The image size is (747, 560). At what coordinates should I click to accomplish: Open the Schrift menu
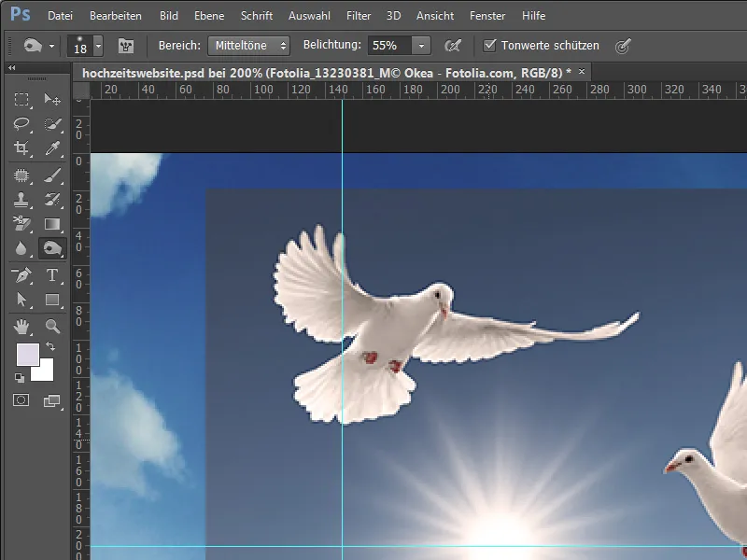(x=257, y=16)
